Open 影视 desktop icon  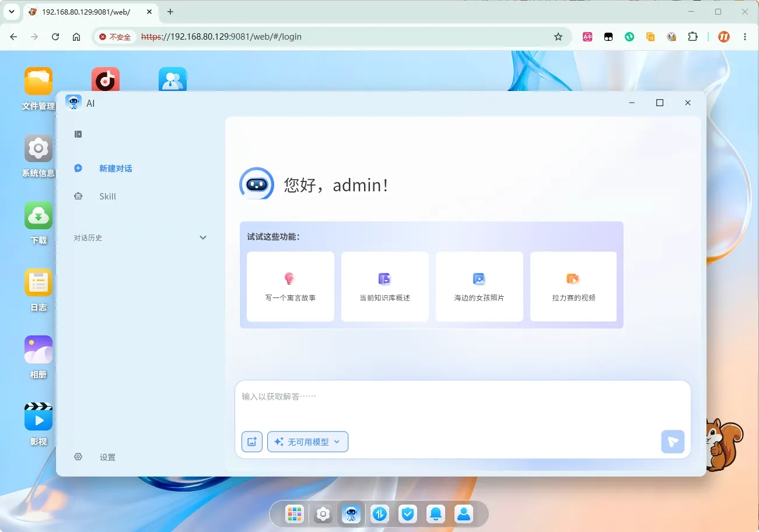39,416
